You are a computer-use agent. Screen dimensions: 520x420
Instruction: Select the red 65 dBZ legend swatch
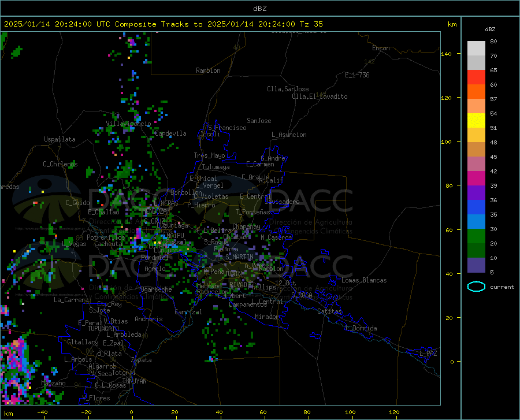[x=476, y=77]
